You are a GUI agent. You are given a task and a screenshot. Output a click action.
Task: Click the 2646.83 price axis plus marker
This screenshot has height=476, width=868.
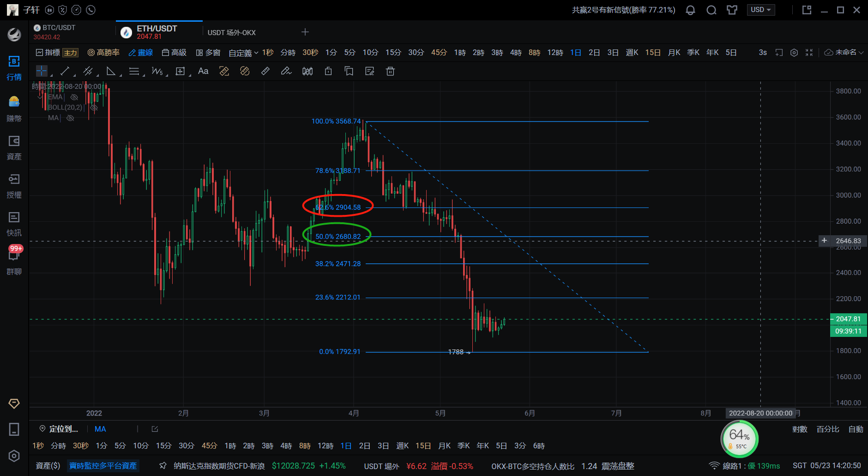[x=824, y=240]
